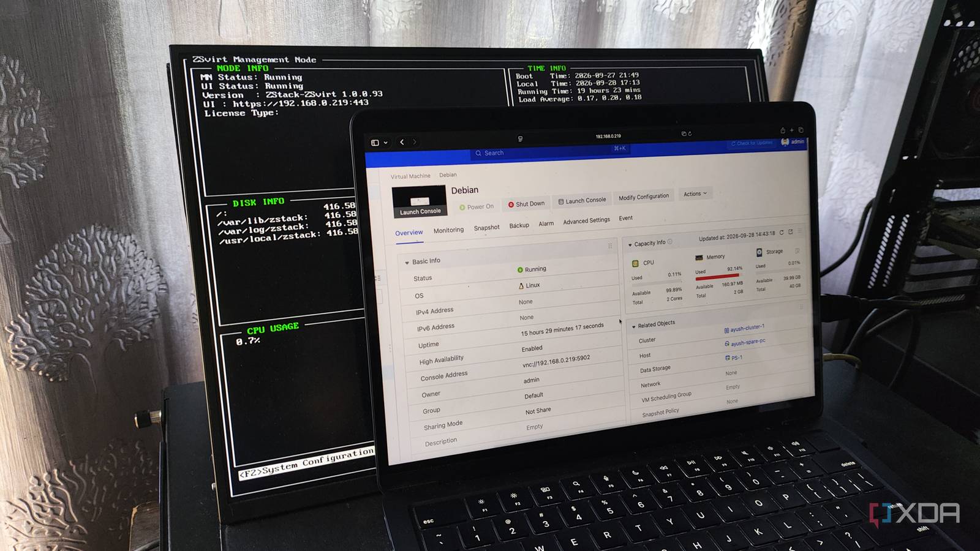980x551 pixels.
Task: Click the green Running status value
Action: coord(532,269)
